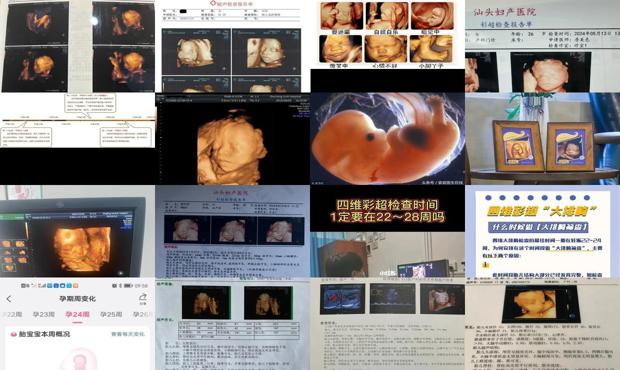Image resolution: width=620 pixels, height=370 pixels.
Task: Select the highlighted 孕24周 tab
Action: (x=78, y=315)
